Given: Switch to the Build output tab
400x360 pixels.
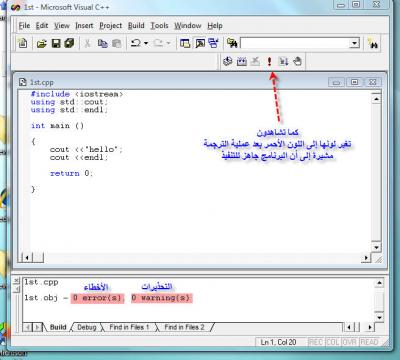Looking at the screenshot, I should pos(58,327).
